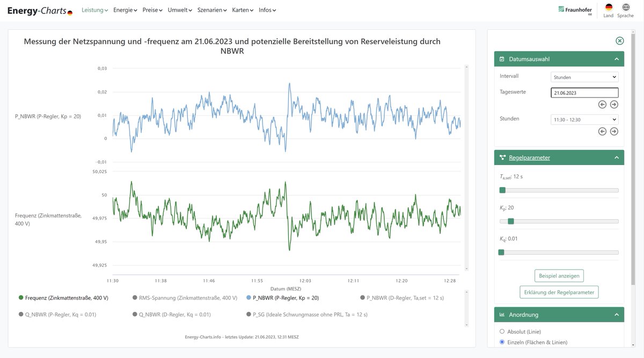Click the letztes Update footer text

coord(241,337)
